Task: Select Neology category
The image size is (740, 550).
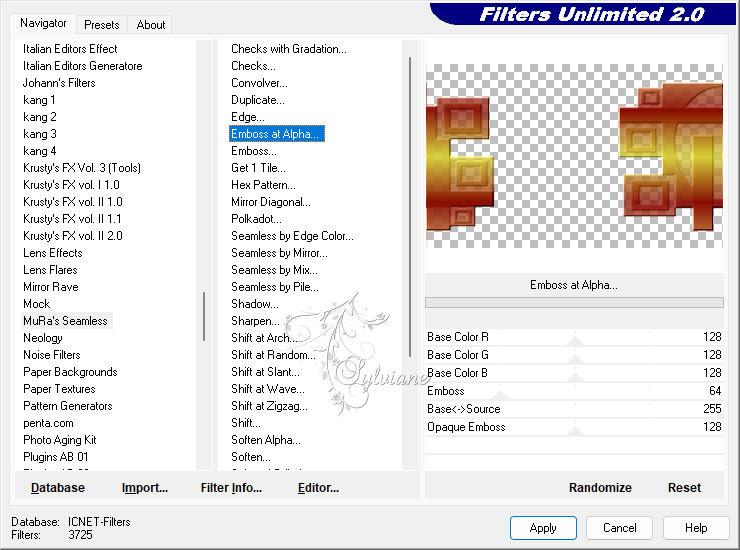Action: [x=42, y=338]
